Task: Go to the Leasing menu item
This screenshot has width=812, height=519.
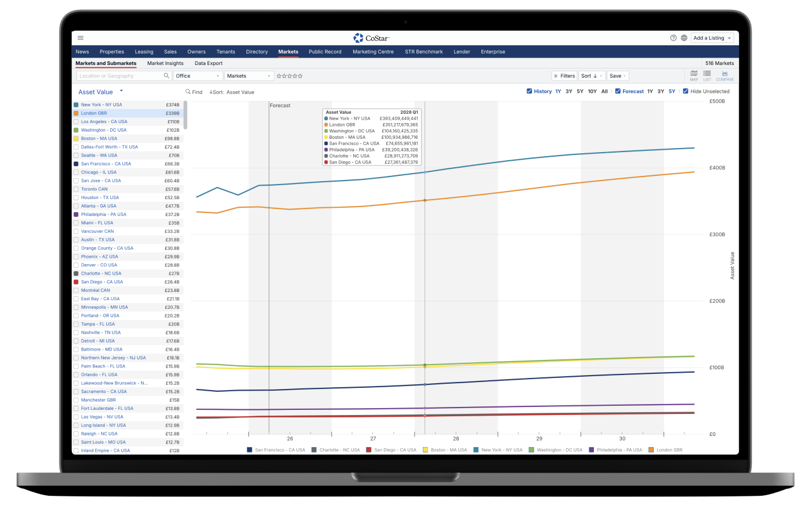Action: [x=144, y=52]
